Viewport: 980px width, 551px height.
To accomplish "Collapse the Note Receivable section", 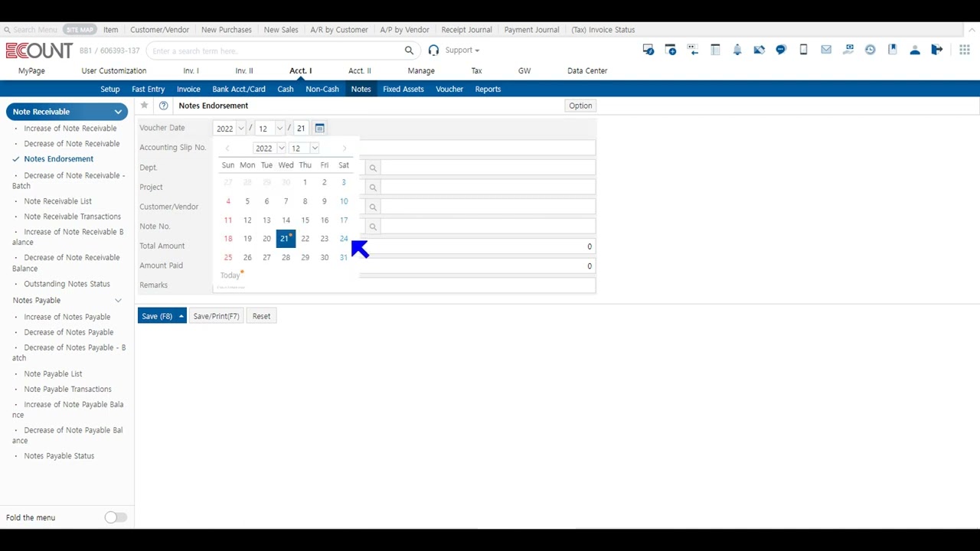I will (x=118, y=112).
